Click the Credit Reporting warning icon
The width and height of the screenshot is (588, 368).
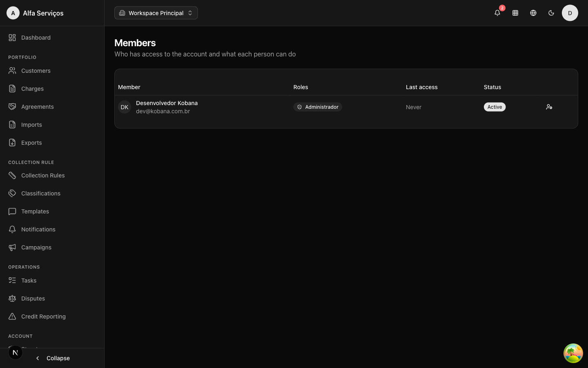click(x=12, y=316)
